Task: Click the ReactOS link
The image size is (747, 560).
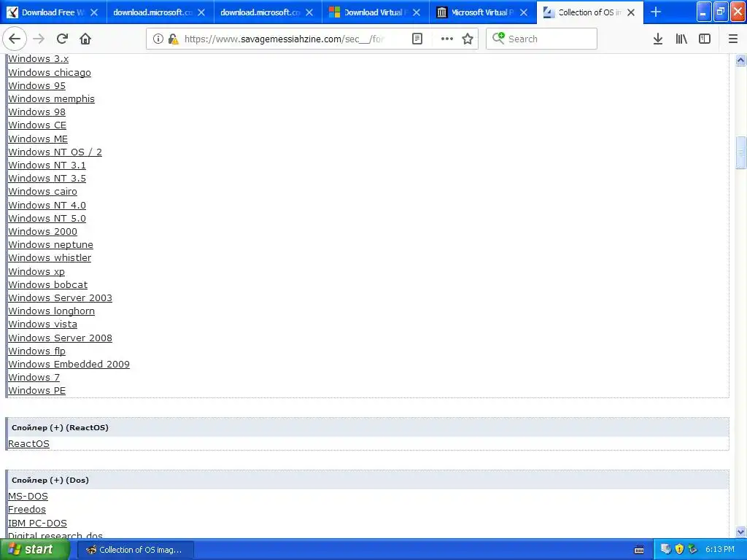Action: [28, 443]
